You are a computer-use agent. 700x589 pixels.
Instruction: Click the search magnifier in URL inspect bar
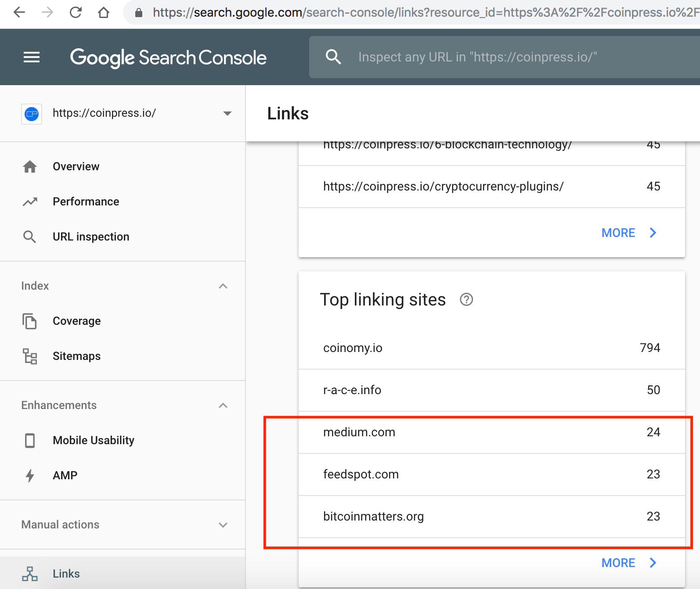(x=333, y=57)
